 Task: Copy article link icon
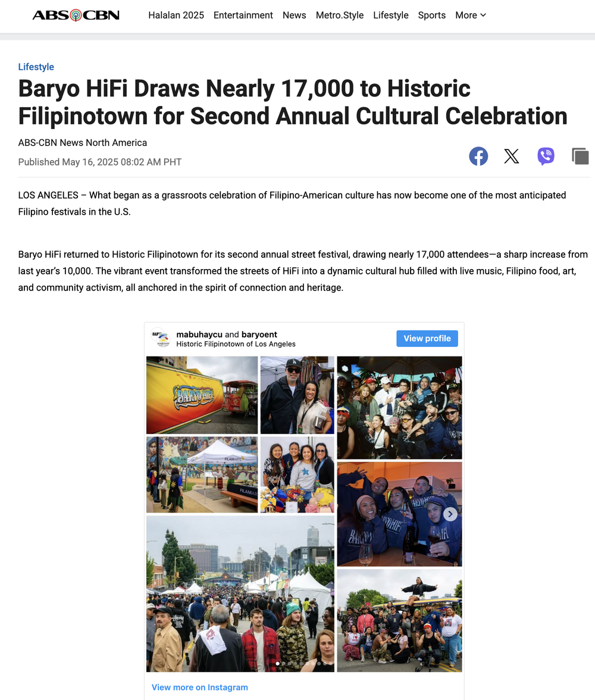coord(580,156)
